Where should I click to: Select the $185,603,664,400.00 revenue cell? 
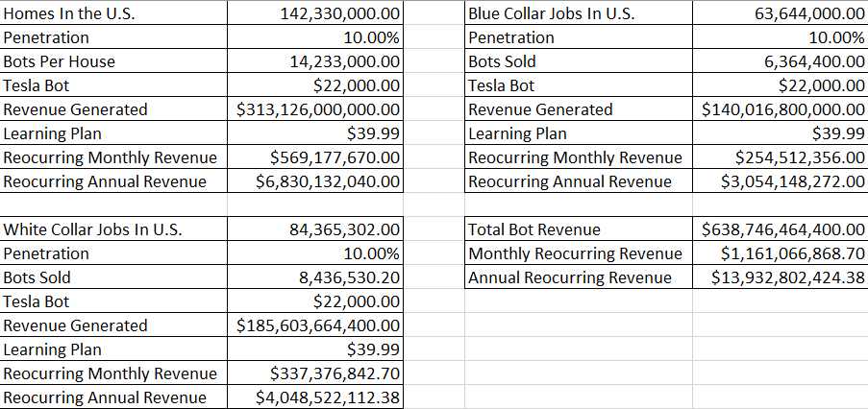click(x=318, y=325)
